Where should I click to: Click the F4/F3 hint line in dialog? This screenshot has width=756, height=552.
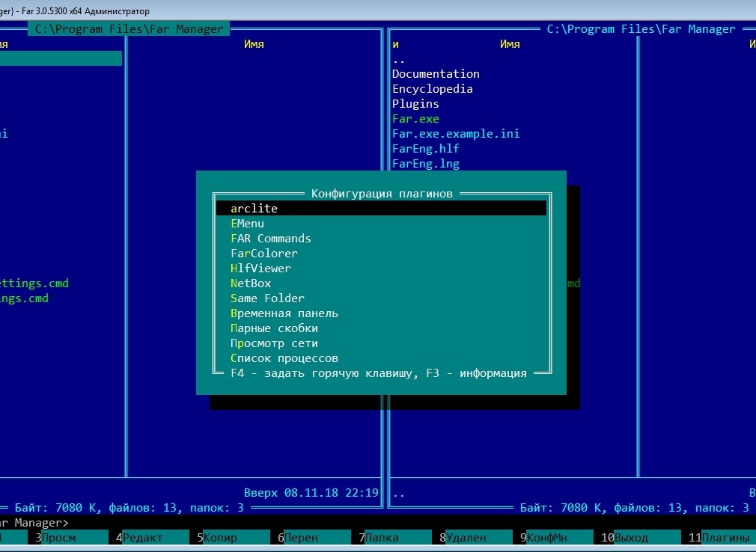coord(379,372)
